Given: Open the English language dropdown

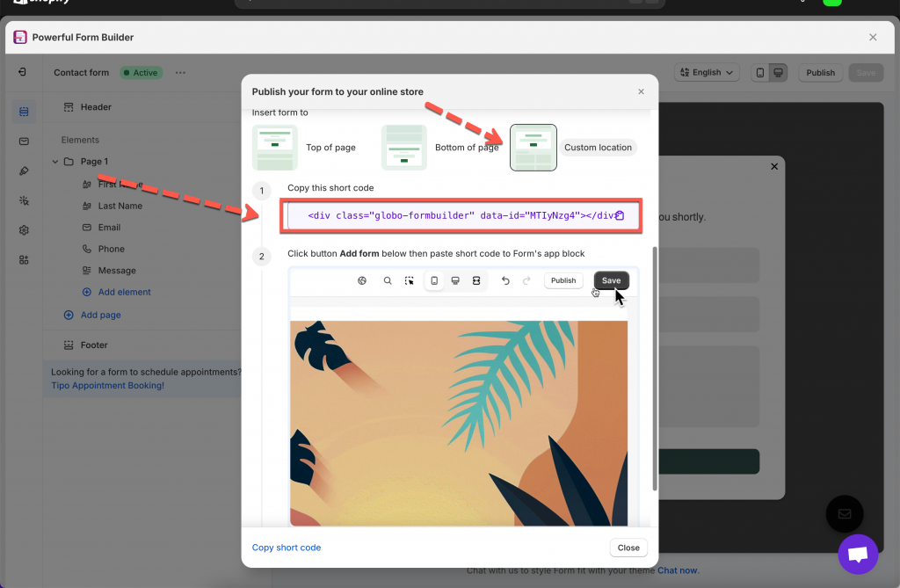Looking at the screenshot, I should pos(707,73).
